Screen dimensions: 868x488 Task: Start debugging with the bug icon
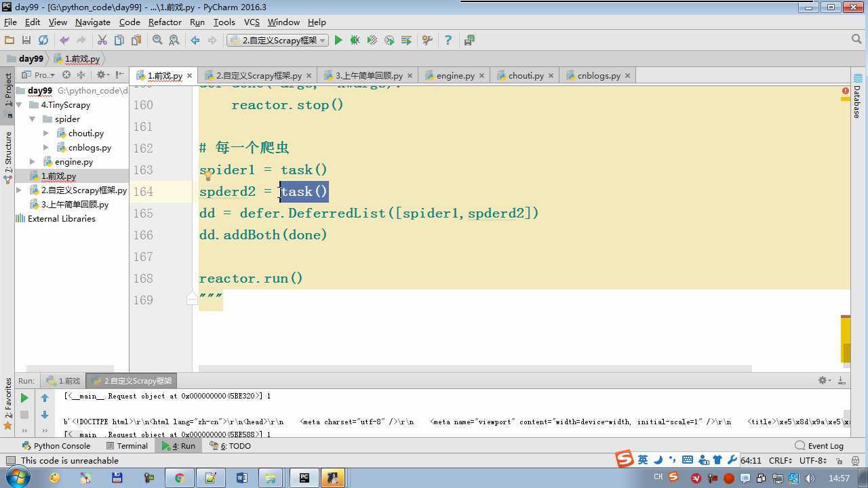pos(355,41)
